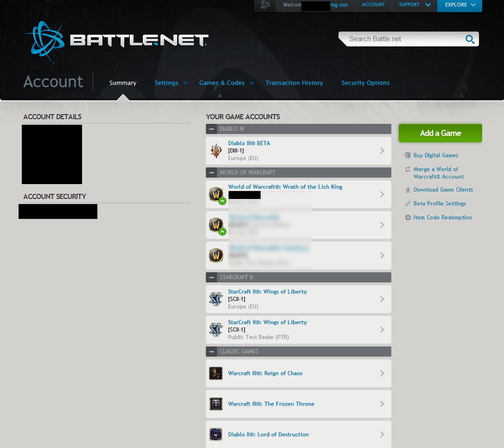Image resolution: width=504 pixels, height=448 pixels.
Task: Switch to the Transaction History tab
Action: pos(294,83)
